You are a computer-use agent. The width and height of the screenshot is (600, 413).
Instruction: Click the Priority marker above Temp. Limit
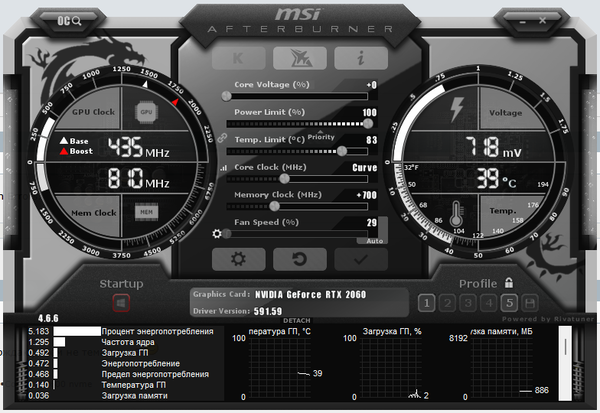[x=321, y=136]
